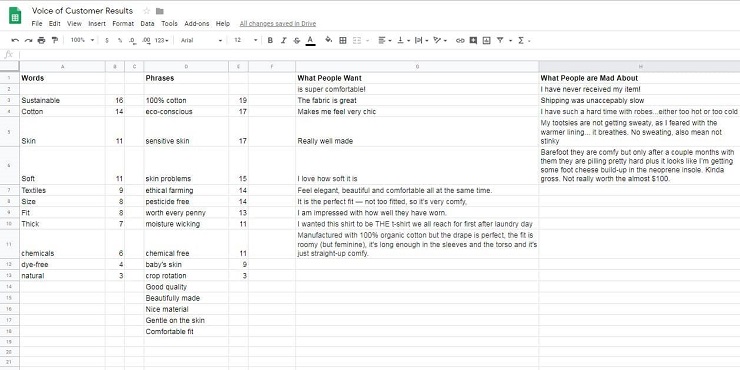The height and width of the screenshot is (370, 740).
Task: Format as percent with the % button
Action: 120,41
